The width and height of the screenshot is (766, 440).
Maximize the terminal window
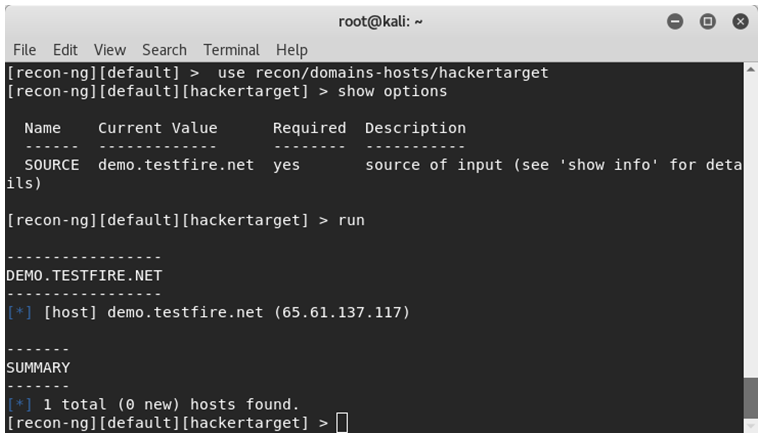tap(707, 21)
